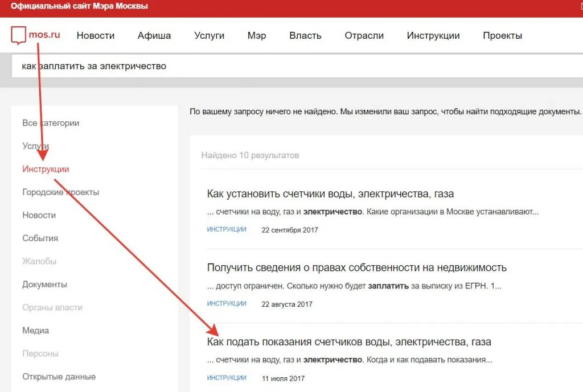Open the Проекты navigation item
Viewport: 583px width, 392px height.
tap(502, 35)
